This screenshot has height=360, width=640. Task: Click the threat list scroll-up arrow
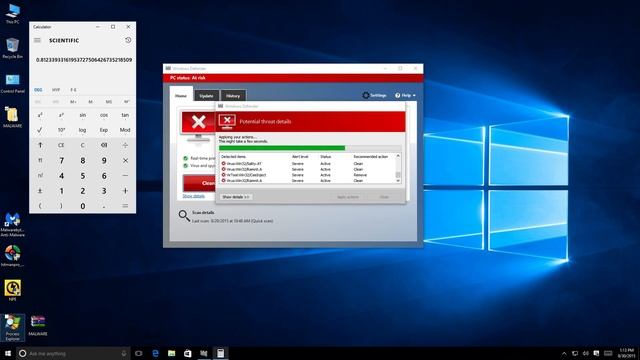point(398,156)
